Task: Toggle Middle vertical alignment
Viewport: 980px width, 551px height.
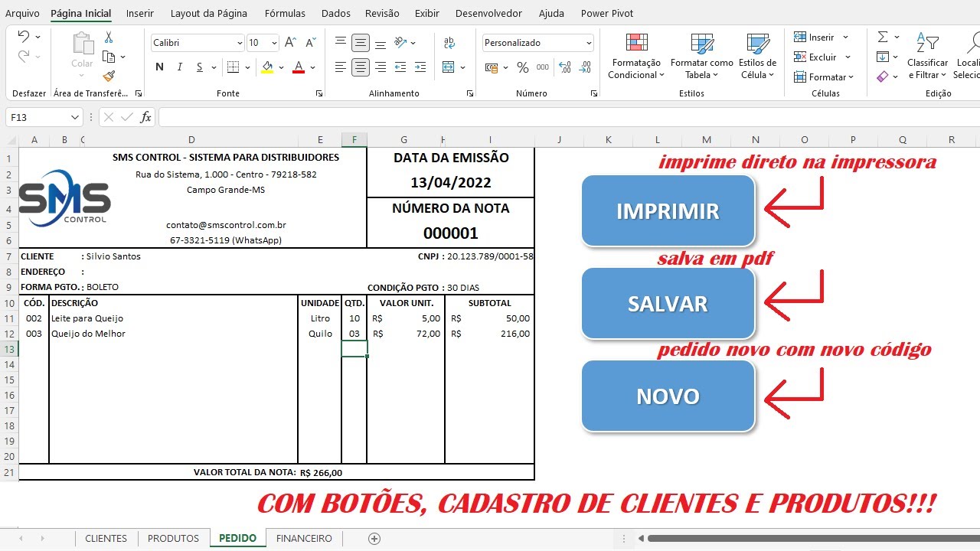Action: 361,43
